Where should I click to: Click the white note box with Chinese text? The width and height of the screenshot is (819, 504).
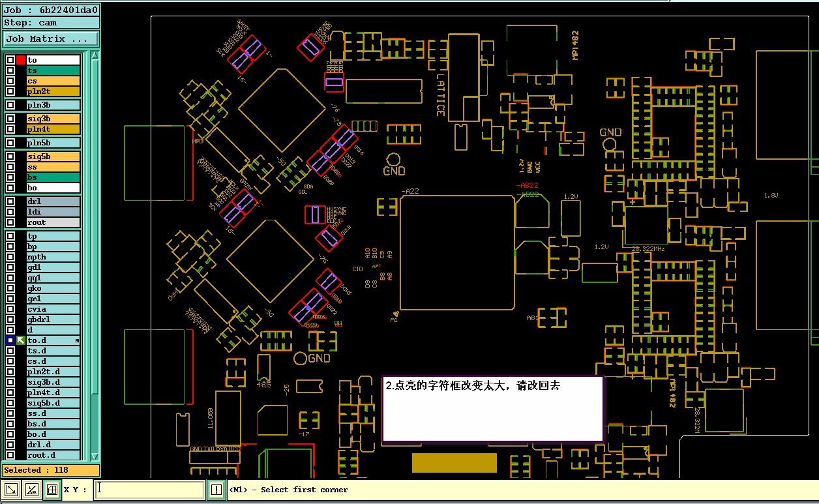(x=492, y=409)
